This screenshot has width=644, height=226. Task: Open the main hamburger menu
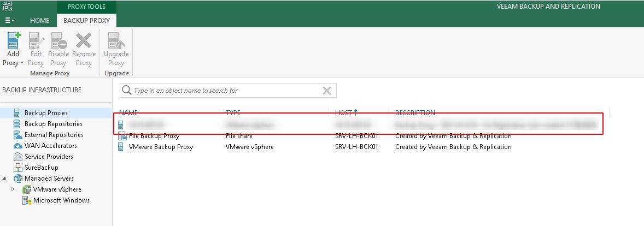(x=9, y=20)
